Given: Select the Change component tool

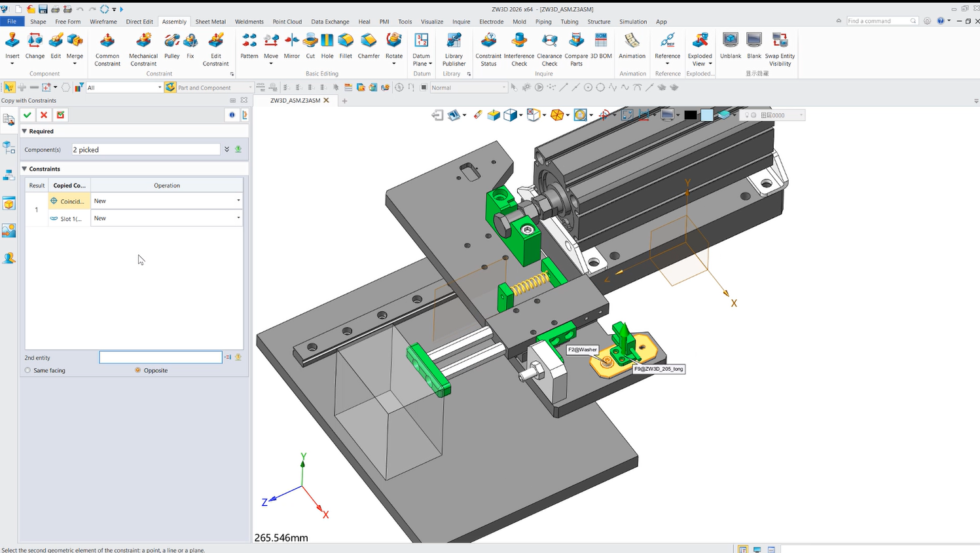Looking at the screenshot, I should click(35, 42).
